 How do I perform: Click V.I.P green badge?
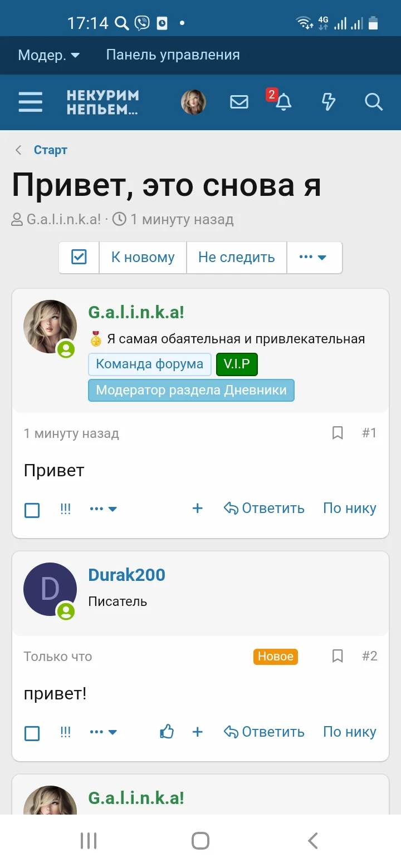tap(237, 364)
